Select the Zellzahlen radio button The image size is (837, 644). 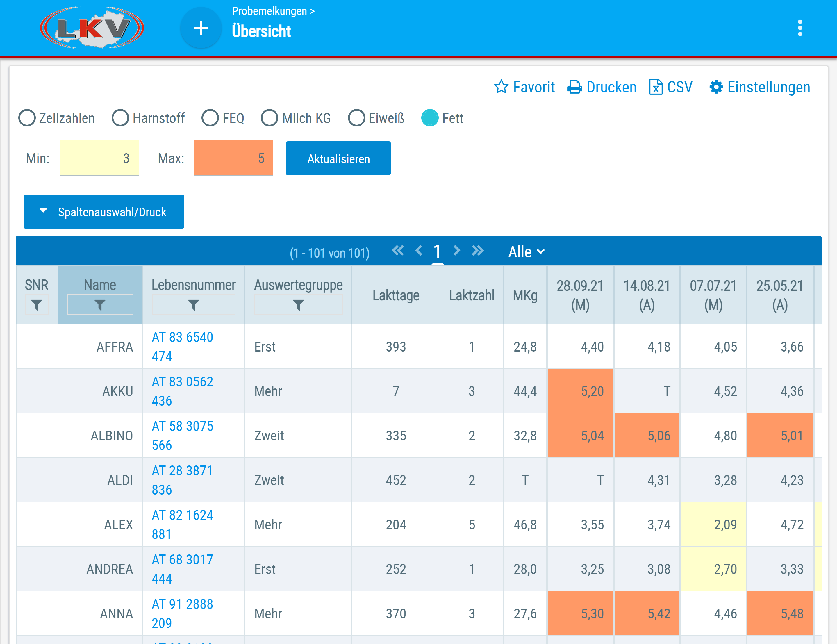[27, 118]
